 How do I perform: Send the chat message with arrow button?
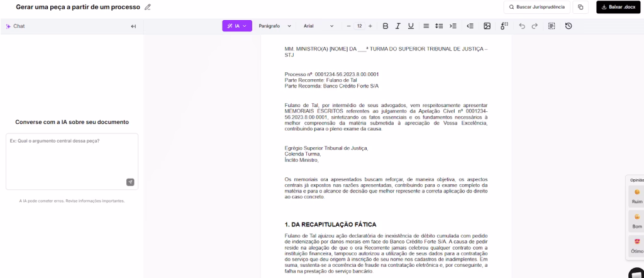click(130, 182)
